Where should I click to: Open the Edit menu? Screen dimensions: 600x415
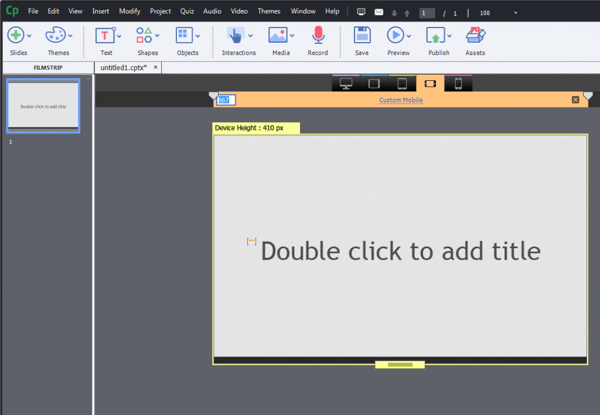tap(53, 11)
